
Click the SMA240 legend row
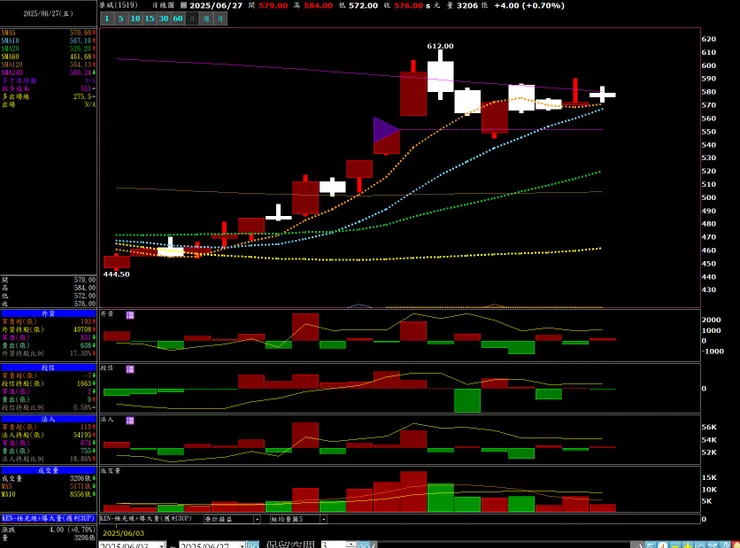pyautogui.click(x=48, y=73)
